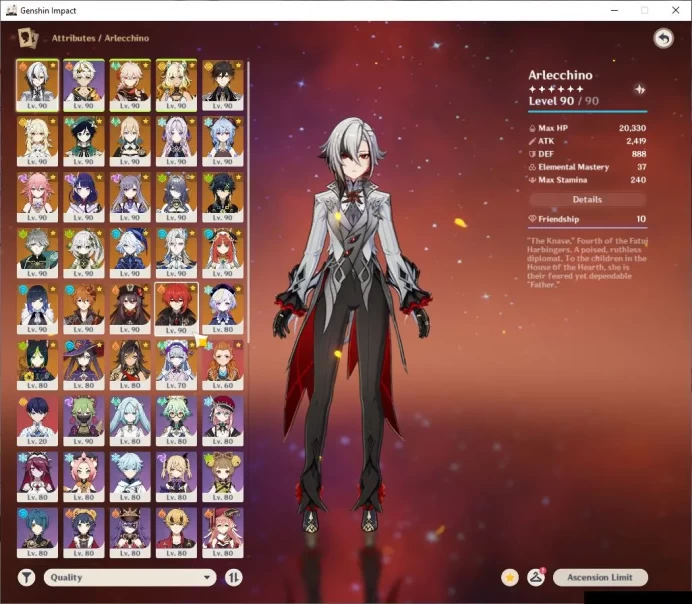Select the Qiqi character portrait
692x604 pixels.
223,309
